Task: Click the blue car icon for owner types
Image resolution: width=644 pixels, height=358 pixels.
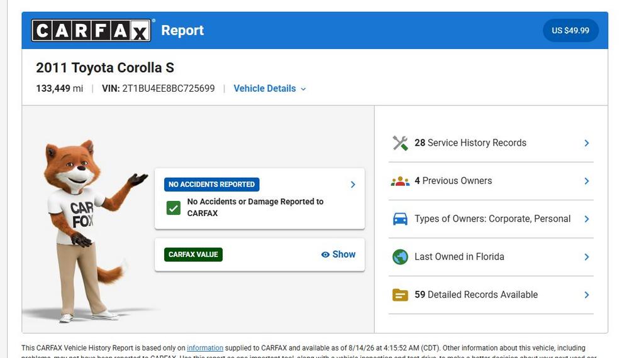Action: (400, 219)
